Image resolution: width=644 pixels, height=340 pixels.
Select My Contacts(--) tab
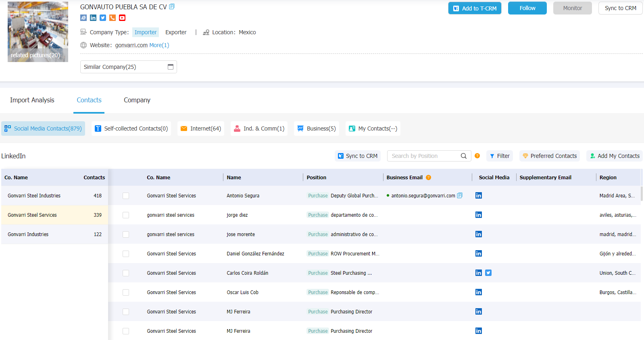coord(373,129)
